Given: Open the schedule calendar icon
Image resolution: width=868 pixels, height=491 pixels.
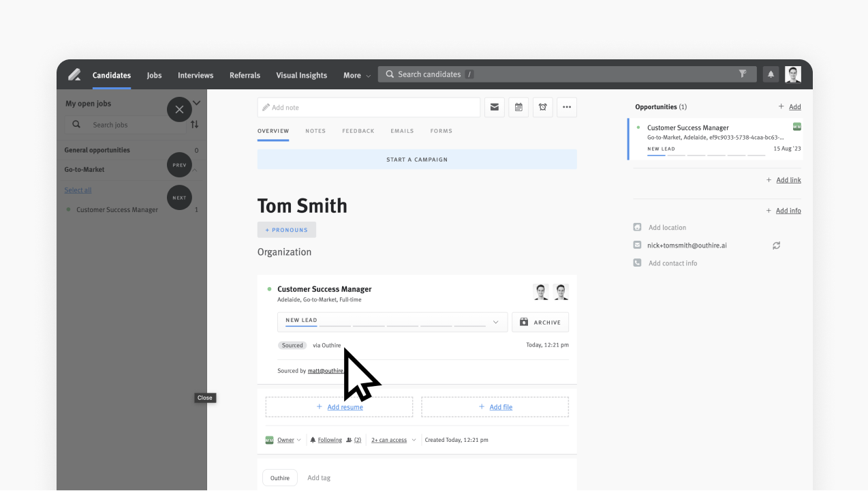Looking at the screenshot, I should (518, 107).
